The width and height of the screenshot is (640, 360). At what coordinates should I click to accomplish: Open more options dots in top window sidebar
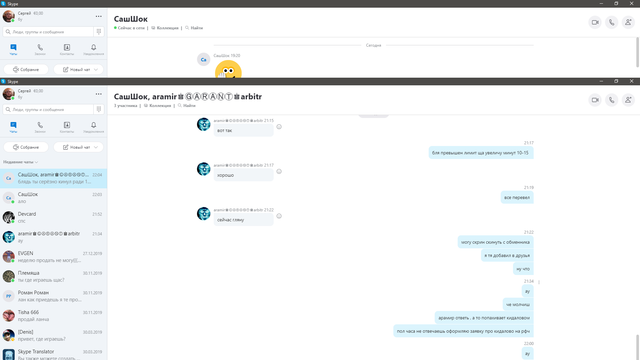point(99,16)
